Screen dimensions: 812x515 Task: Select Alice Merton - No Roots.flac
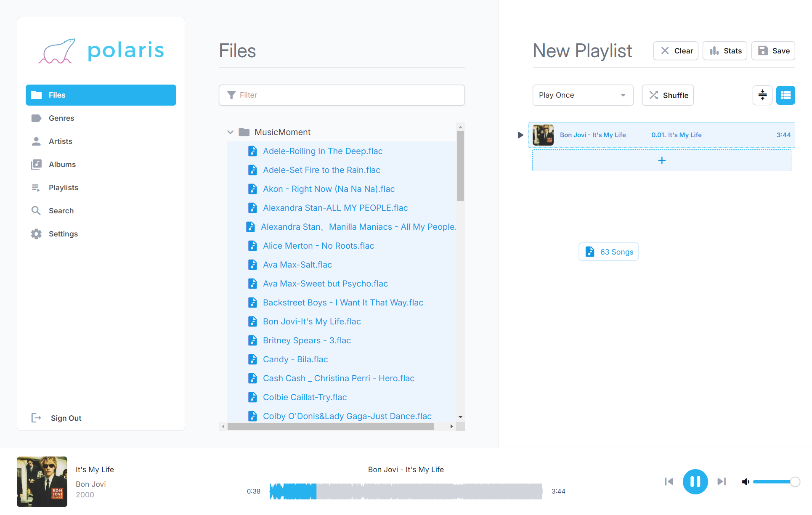click(x=318, y=246)
